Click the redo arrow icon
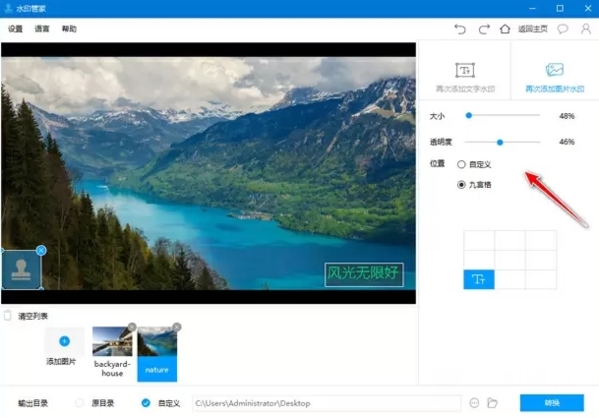The height and width of the screenshot is (418, 599). coord(484,29)
